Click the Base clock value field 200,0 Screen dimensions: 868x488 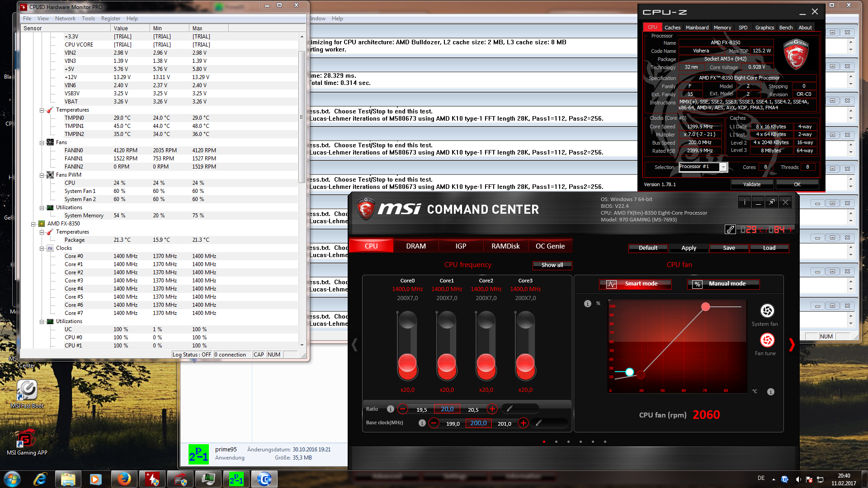pyautogui.click(x=478, y=423)
